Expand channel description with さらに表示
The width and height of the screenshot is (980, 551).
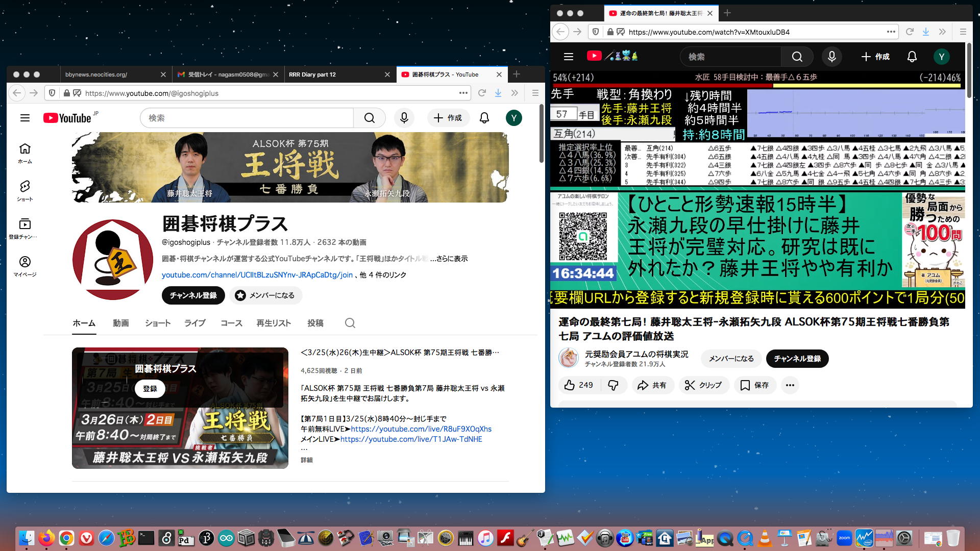(x=452, y=259)
